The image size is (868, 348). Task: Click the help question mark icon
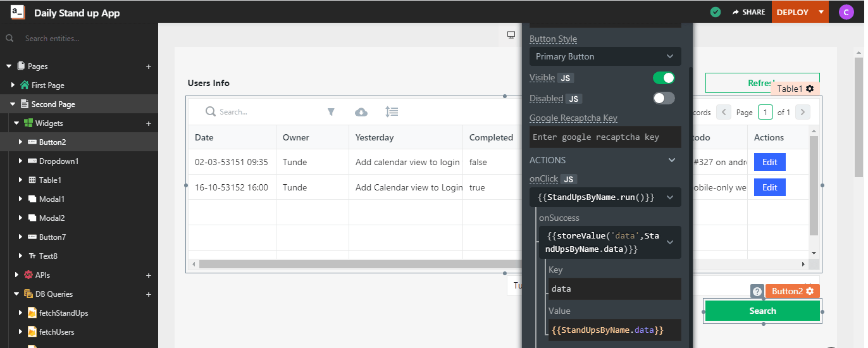(757, 291)
